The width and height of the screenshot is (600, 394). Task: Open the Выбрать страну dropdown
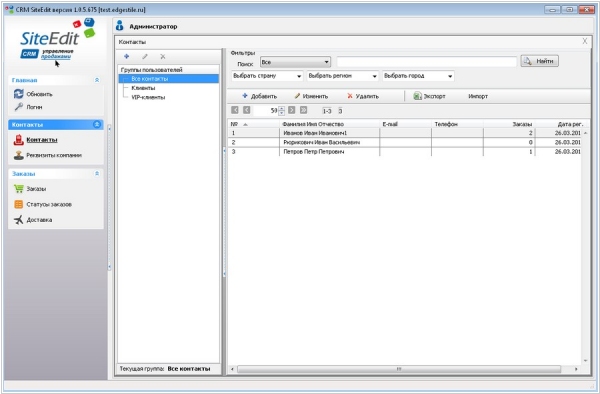point(267,76)
